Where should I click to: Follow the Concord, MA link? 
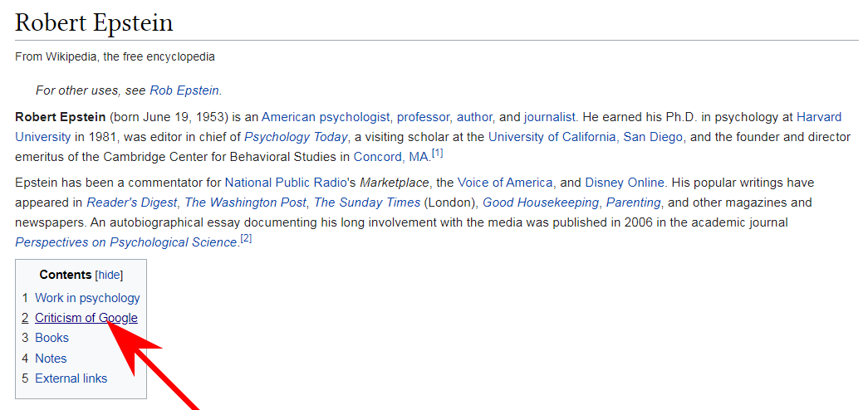[x=391, y=157]
